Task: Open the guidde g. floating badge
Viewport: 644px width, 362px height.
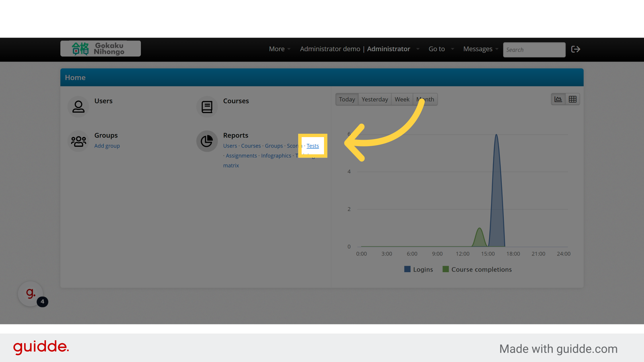Action: pyautogui.click(x=31, y=294)
